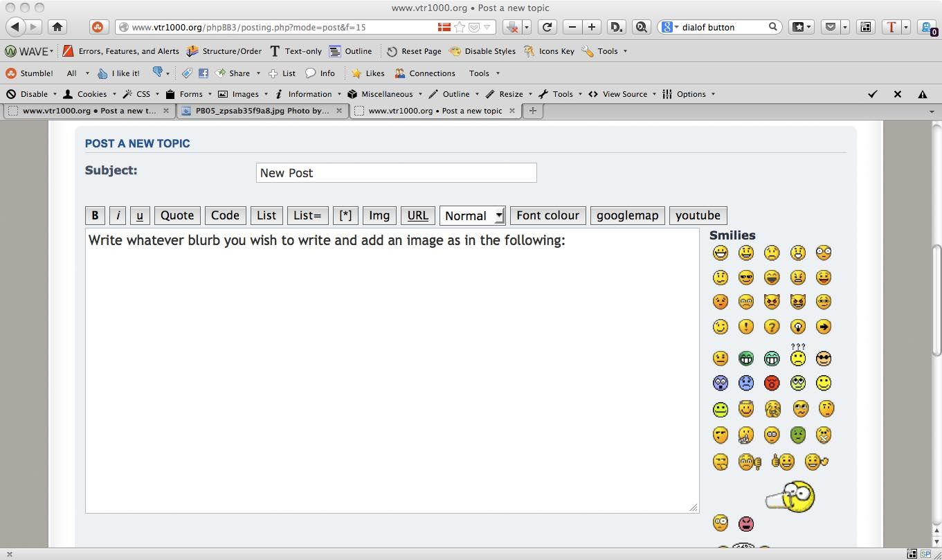Insert the thumbs-up smiley

coord(784,461)
